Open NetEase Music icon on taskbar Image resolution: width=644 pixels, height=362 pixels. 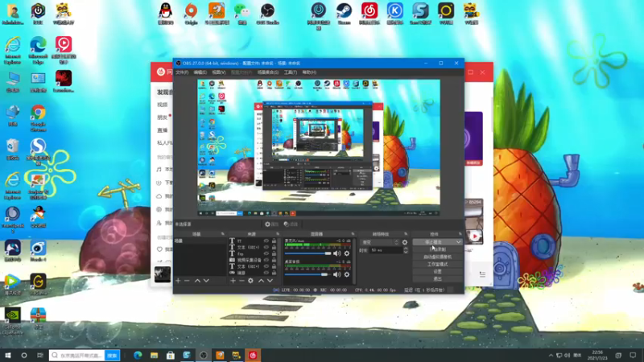253,356
